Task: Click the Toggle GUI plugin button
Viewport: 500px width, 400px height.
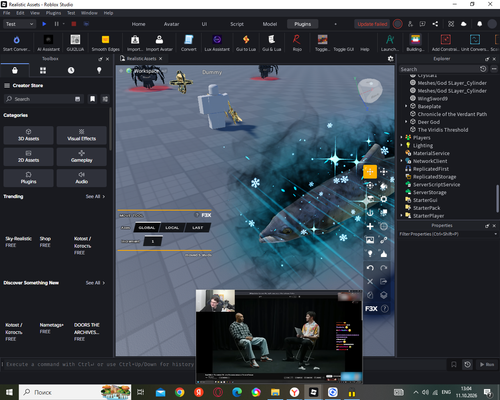Action: pos(344,49)
